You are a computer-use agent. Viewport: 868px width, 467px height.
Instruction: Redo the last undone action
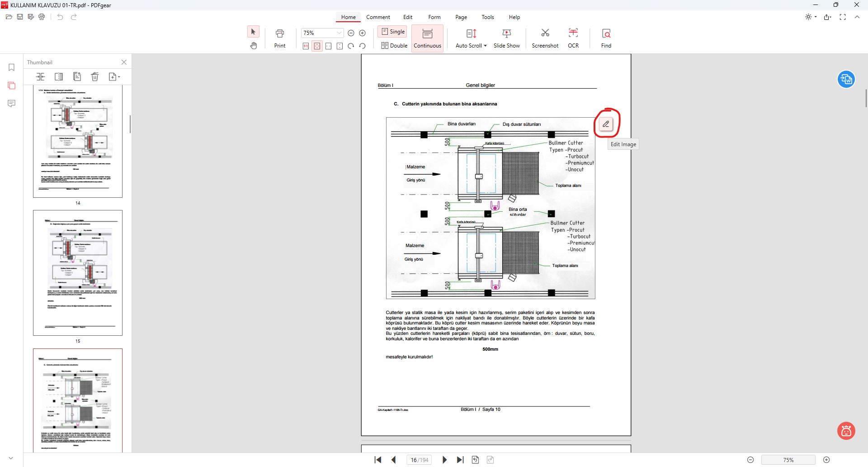pos(74,17)
